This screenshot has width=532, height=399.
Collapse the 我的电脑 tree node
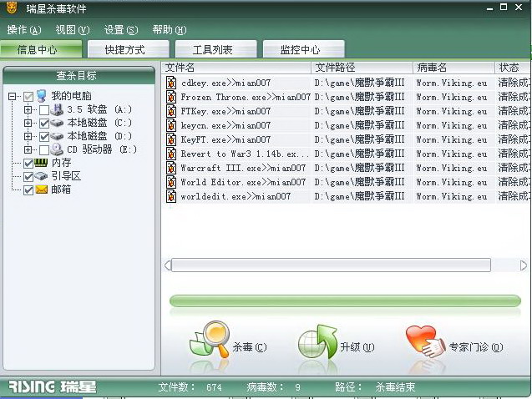click(12, 97)
